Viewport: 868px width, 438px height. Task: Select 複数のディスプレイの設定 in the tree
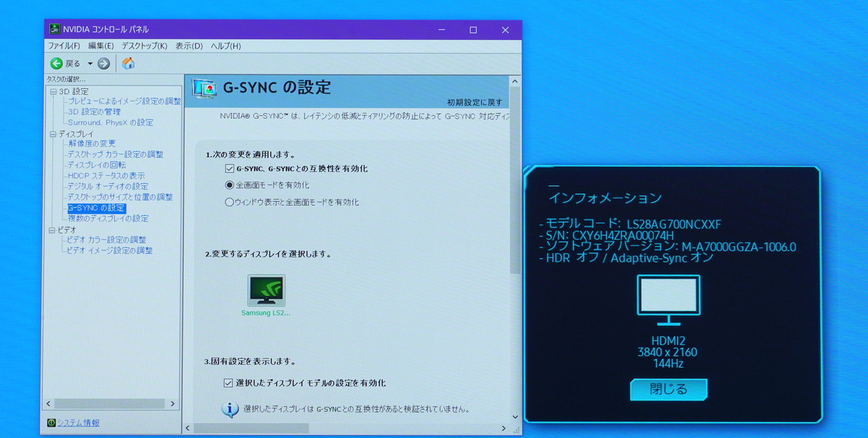click(x=108, y=219)
